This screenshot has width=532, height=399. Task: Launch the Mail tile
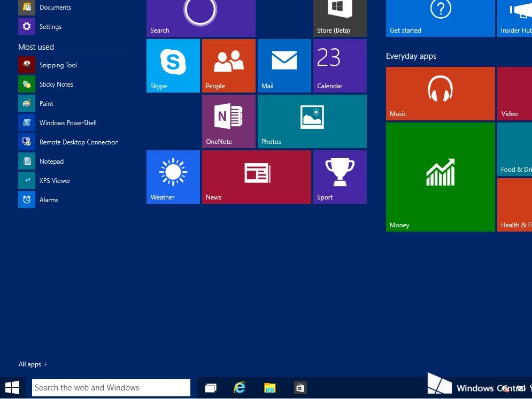(284, 66)
